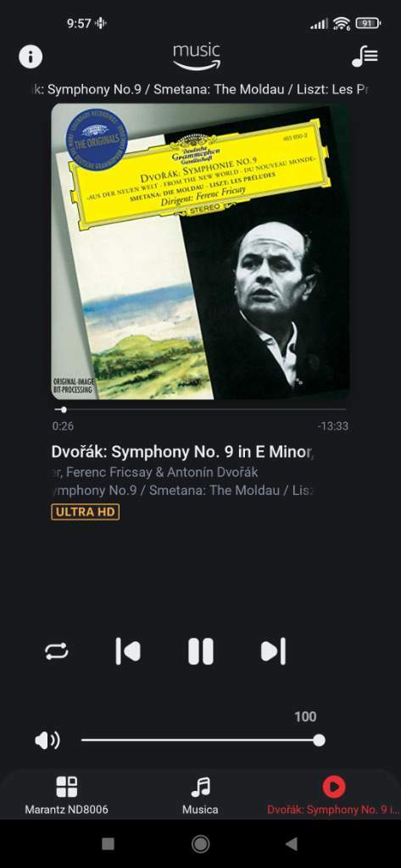Tap the Android recent apps square button
This screenshot has width=401, height=868.
pos(108,843)
